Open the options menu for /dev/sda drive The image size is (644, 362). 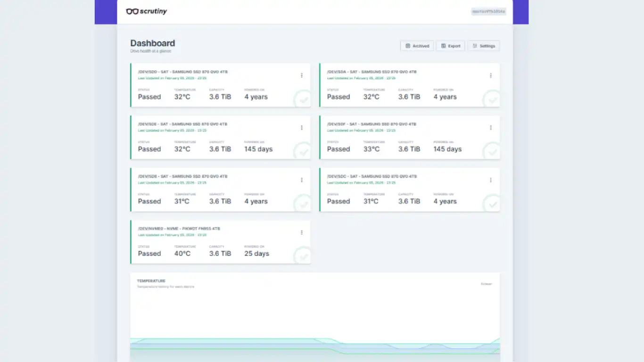[491, 75]
